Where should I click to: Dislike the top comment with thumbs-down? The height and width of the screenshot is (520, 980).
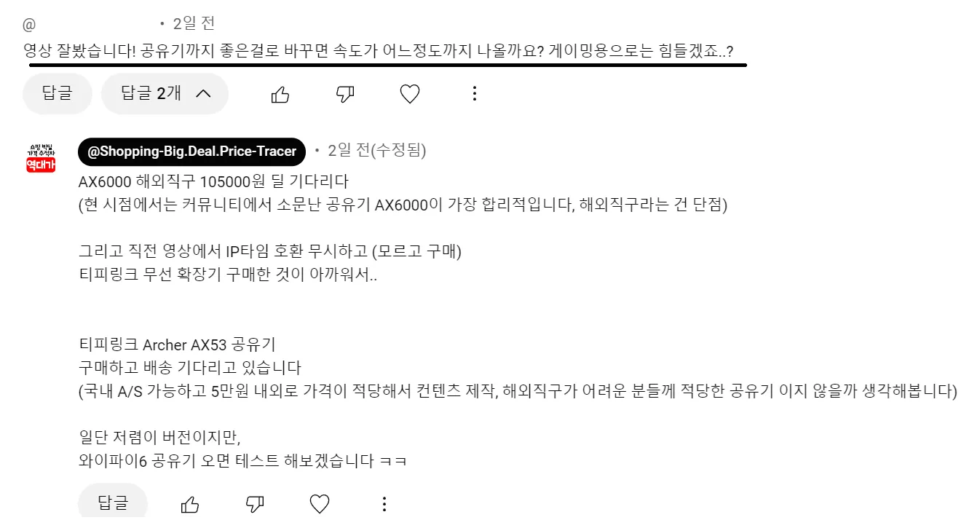coord(345,94)
